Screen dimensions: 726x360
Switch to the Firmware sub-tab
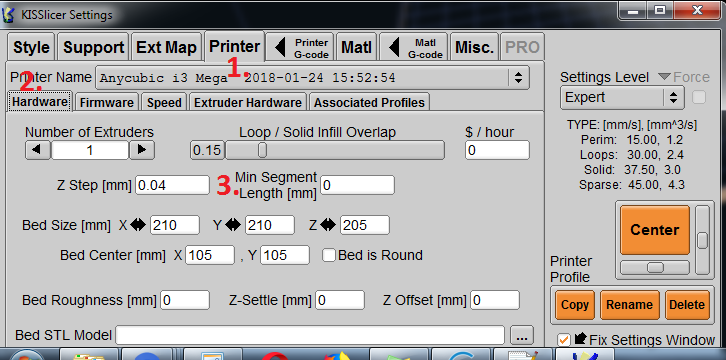click(x=106, y=102)
